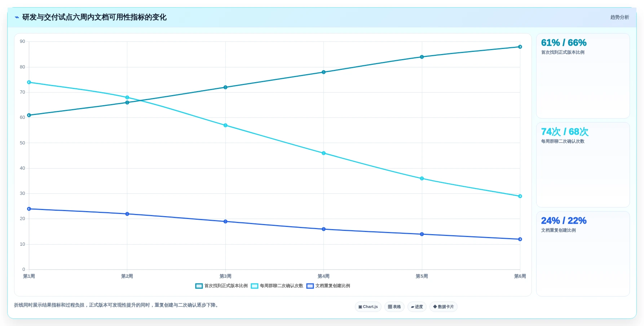This screenshot has height=326, width=644.
Task: Click the 第6周 x-axis label
Action: point(520,276)
